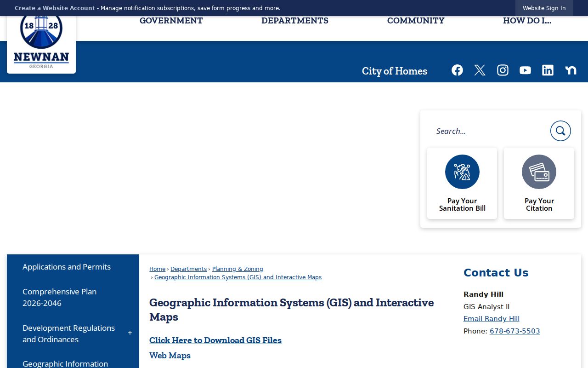Click the search magnifier button
Screen dimensions: 588x368
tap(560, 131)
